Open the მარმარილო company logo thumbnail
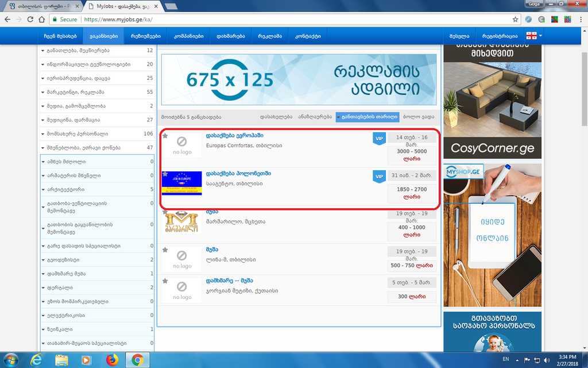 coord(182,221)
